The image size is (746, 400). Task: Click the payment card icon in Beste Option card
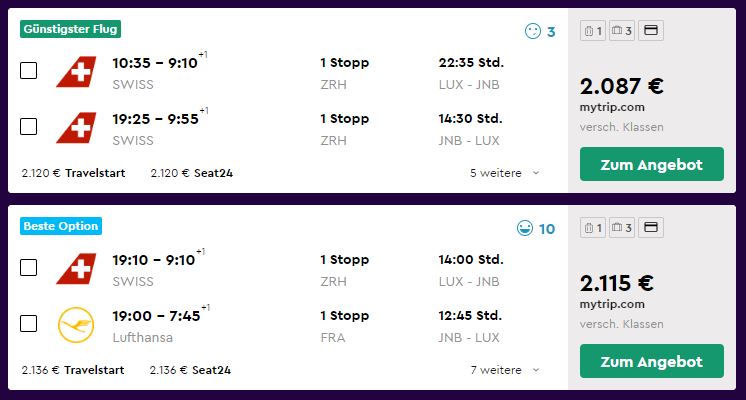[x=650, y=228]
